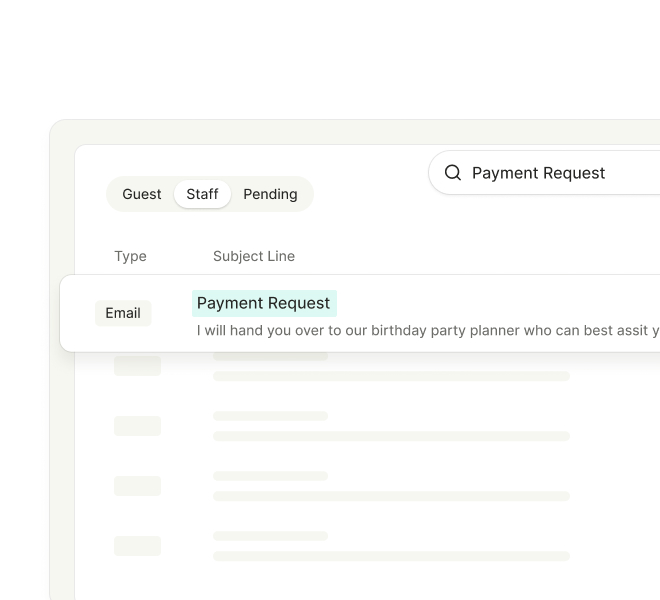The height and width of the screenshot is (600, 660).
Task: Click the last skeleton row's long text bar
Action: (391, 556)
